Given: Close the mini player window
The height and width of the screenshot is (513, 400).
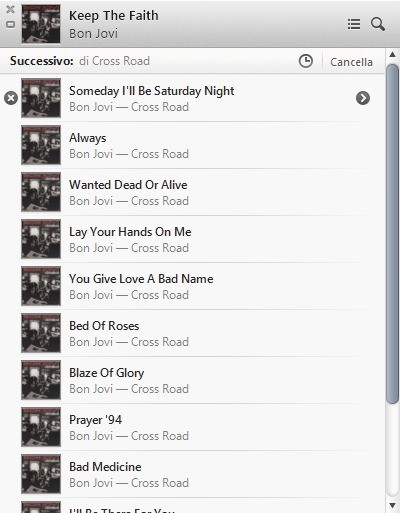Looking at the screenshot, I should [x=10, y=9].
